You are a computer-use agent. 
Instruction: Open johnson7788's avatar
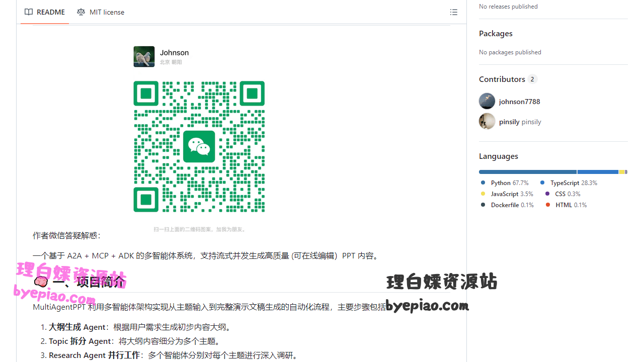(x=487, y=101)
